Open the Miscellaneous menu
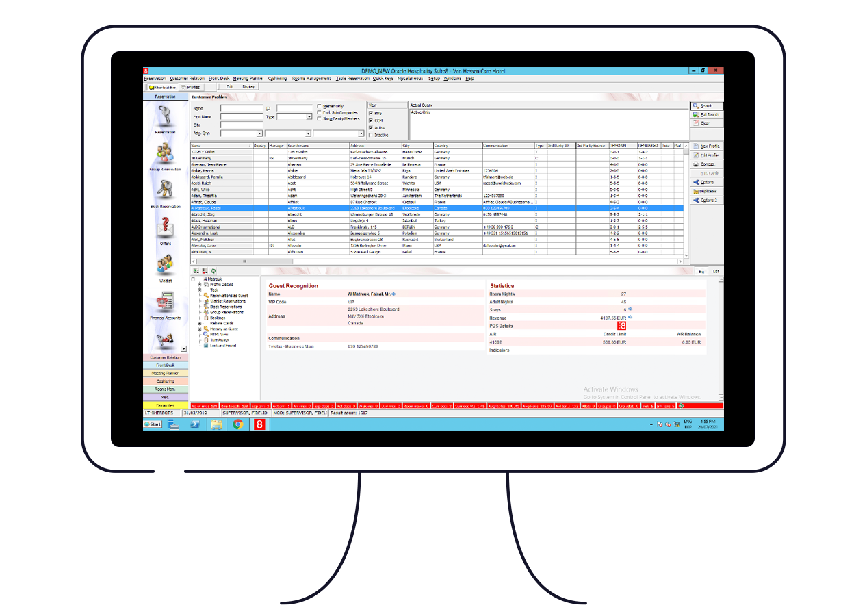867x616 pixels. (411, 79)
